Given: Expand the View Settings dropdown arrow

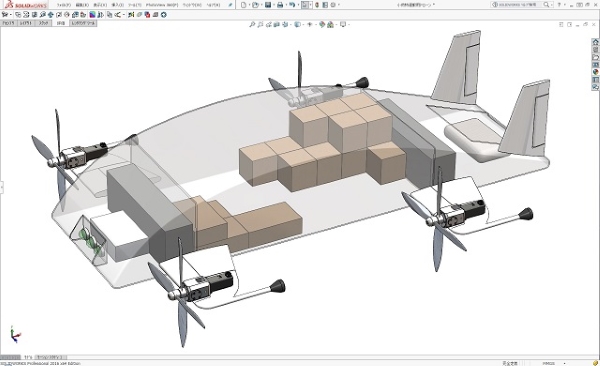Looking at the screenshot, I should [349, 24].
